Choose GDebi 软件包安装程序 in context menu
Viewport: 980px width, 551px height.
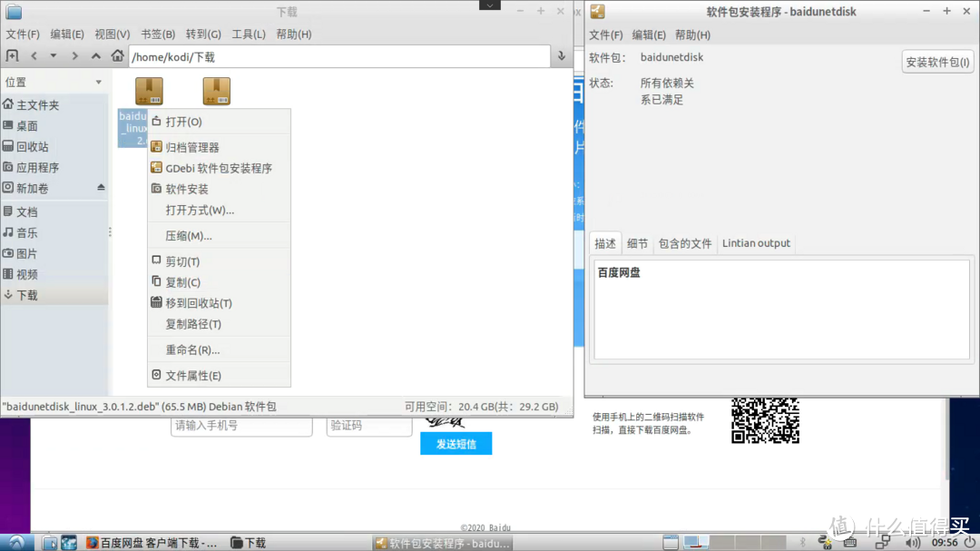[x=219, y=168]
